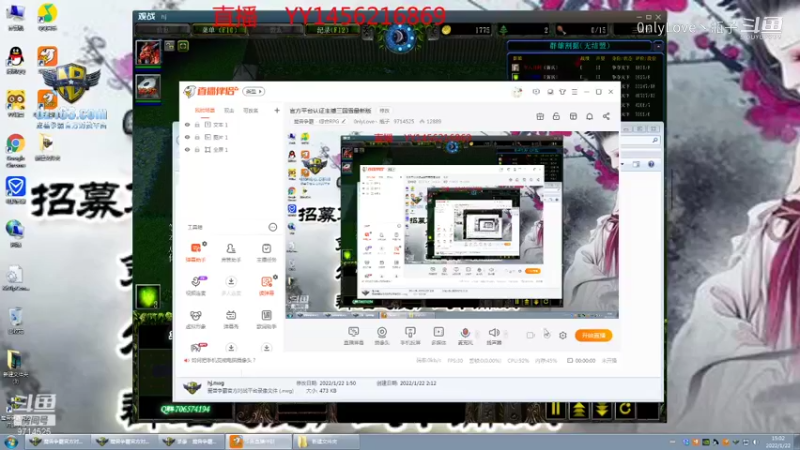Image resolution: width=800 pixels, height=450 pixels.
Task: Open the game menu (F10) button
Action: (219, 30)
